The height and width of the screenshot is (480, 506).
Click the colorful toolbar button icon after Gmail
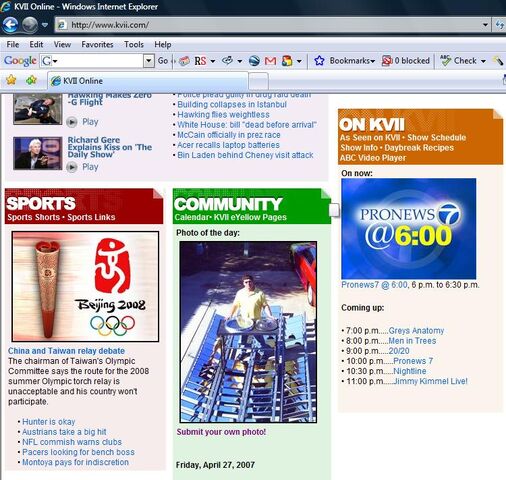(287, 61)
